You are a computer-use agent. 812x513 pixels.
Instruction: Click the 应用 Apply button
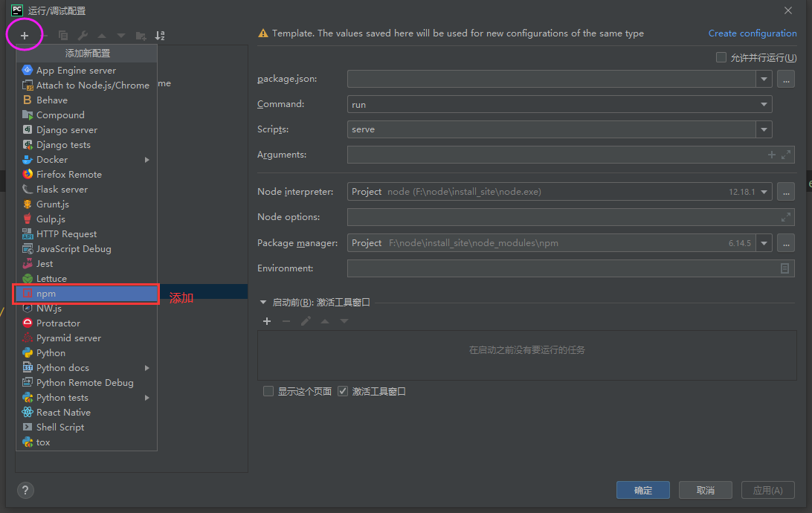coord(768,490)
